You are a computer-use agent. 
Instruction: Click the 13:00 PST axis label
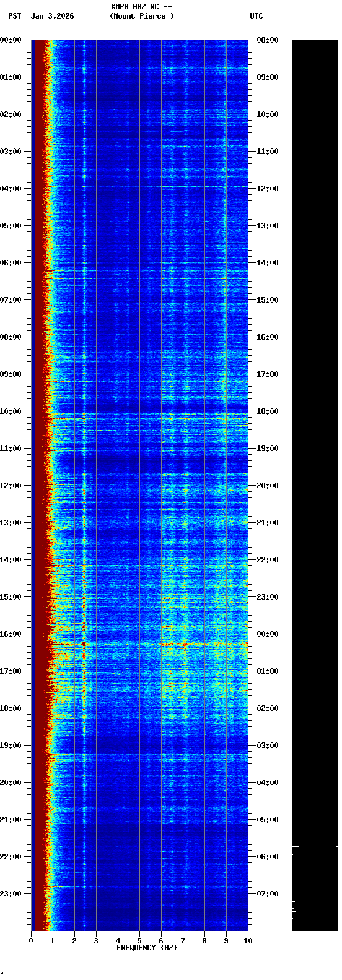[x=11, y=523]
